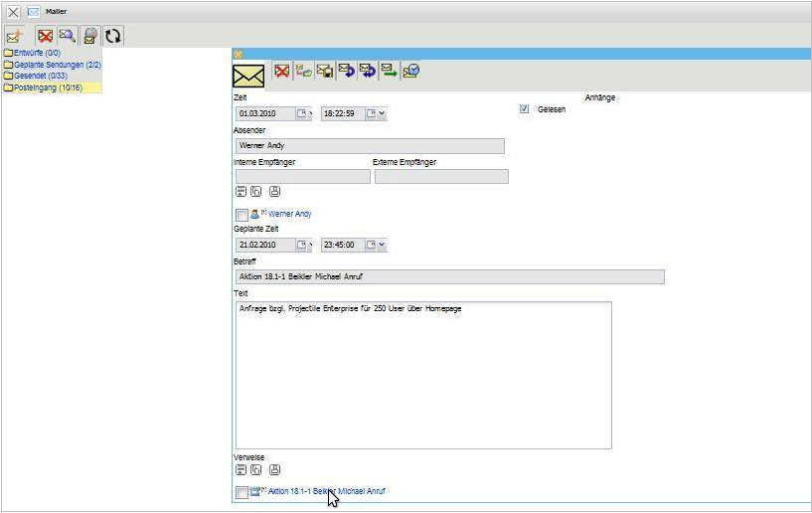Click the save mail floppy icon

(325, 71)
